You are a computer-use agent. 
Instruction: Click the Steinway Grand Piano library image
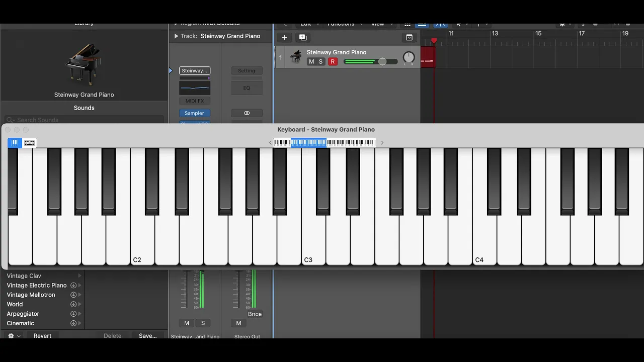84,63
